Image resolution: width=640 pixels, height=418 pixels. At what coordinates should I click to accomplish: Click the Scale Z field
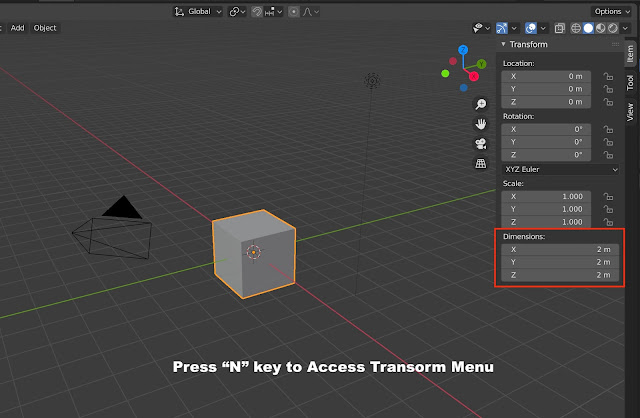click(546, 222)
